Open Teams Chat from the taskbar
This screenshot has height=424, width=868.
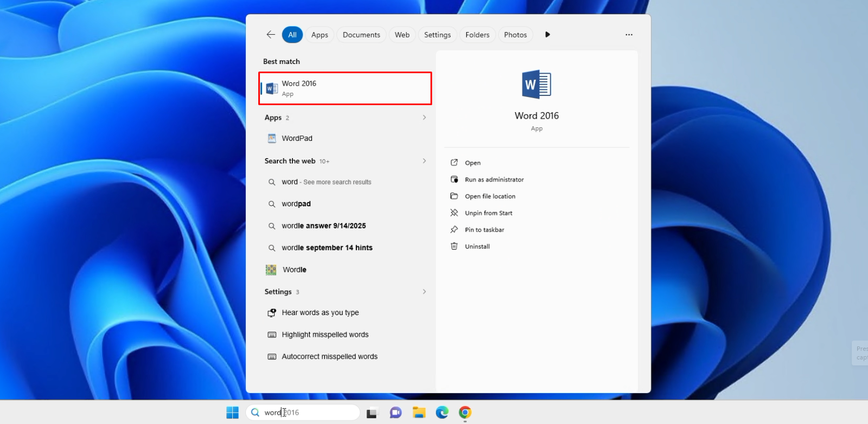pyautogui.click(x=395, y=413)
